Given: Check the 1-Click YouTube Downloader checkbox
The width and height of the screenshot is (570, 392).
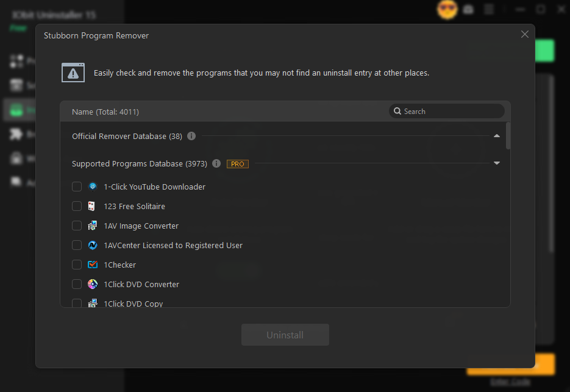Looking at the screenshot, I should (x=76, y=187).
